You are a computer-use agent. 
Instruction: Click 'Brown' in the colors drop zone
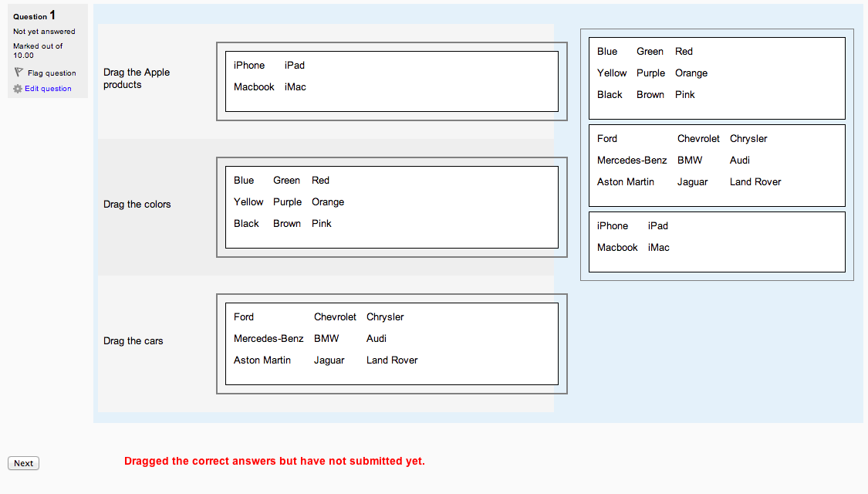(287, 224)
